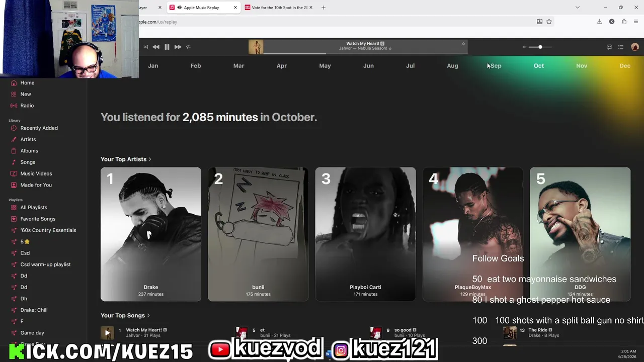Open the Playing Next queue icon

point(621,47)
